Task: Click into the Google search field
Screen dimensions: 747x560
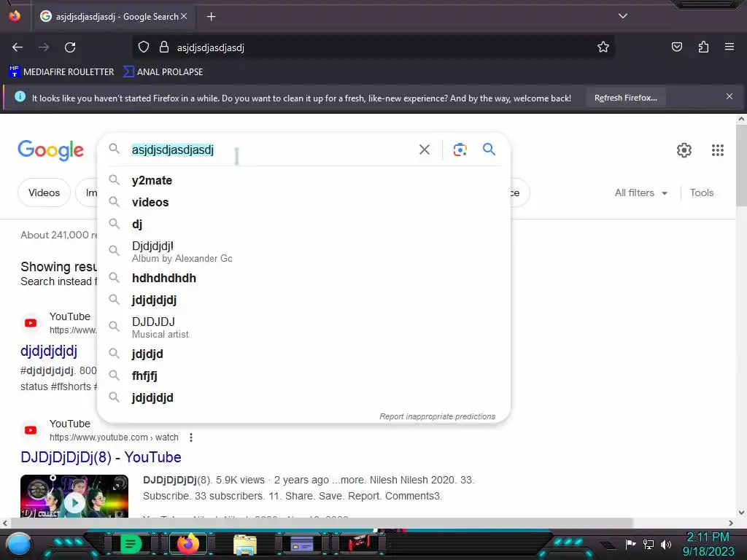Action: (x=271, y=149)
